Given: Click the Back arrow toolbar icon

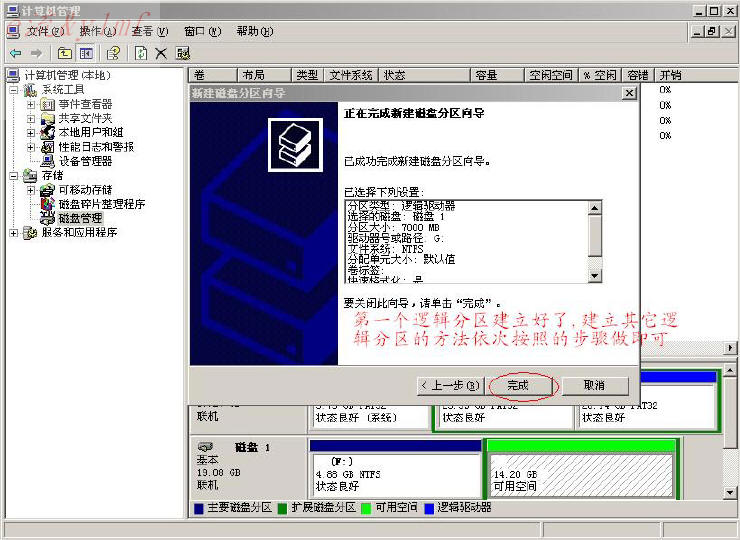Looking at the screenshot, I should 15,53.
